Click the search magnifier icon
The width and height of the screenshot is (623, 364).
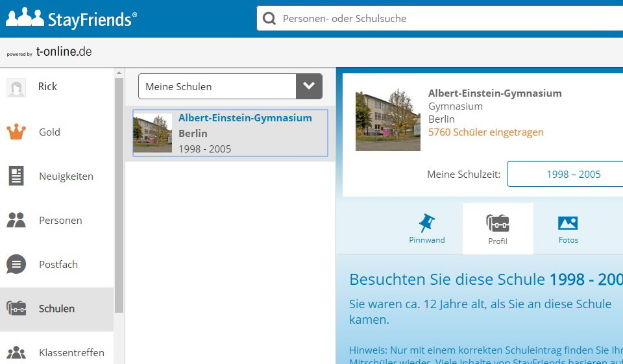[269, 19]
